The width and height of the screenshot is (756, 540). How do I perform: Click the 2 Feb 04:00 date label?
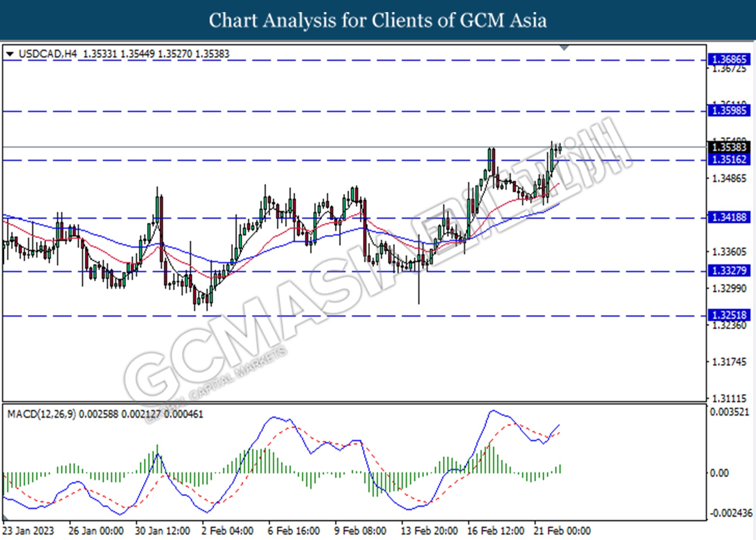point(227,531)
